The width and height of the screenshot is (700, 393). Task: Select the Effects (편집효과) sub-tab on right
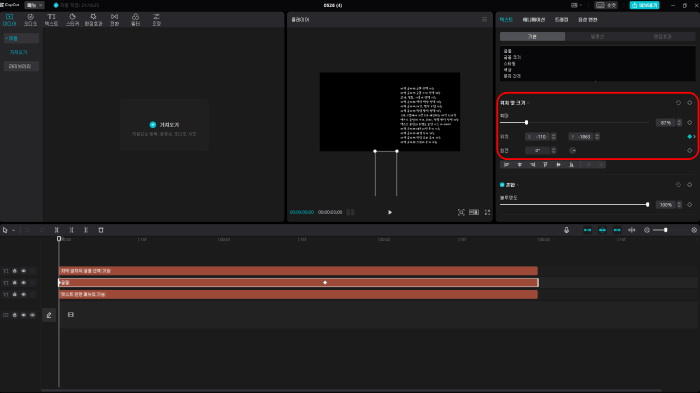coord(662,37)
